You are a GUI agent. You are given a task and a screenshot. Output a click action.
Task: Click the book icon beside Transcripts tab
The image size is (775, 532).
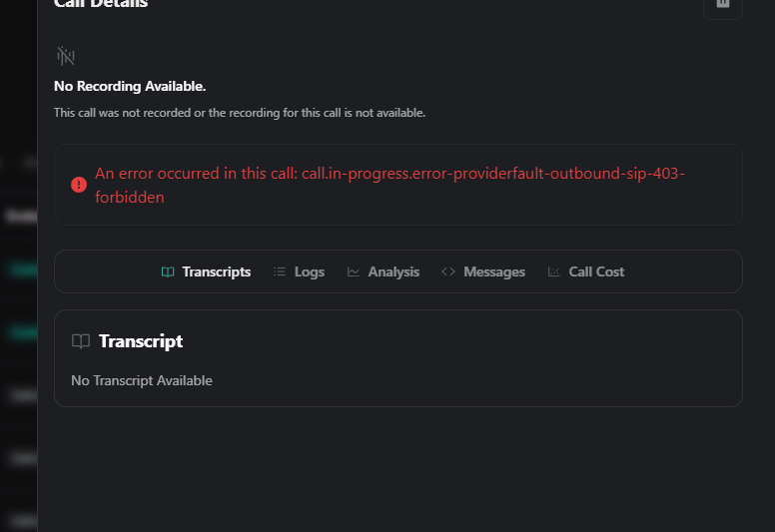[x=168, y=271]
